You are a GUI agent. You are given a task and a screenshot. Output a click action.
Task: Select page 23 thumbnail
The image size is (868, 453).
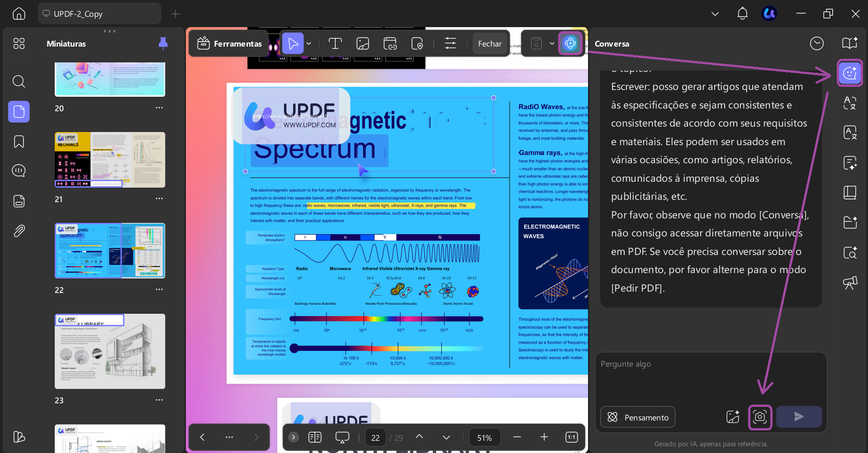tap(110, 351)
